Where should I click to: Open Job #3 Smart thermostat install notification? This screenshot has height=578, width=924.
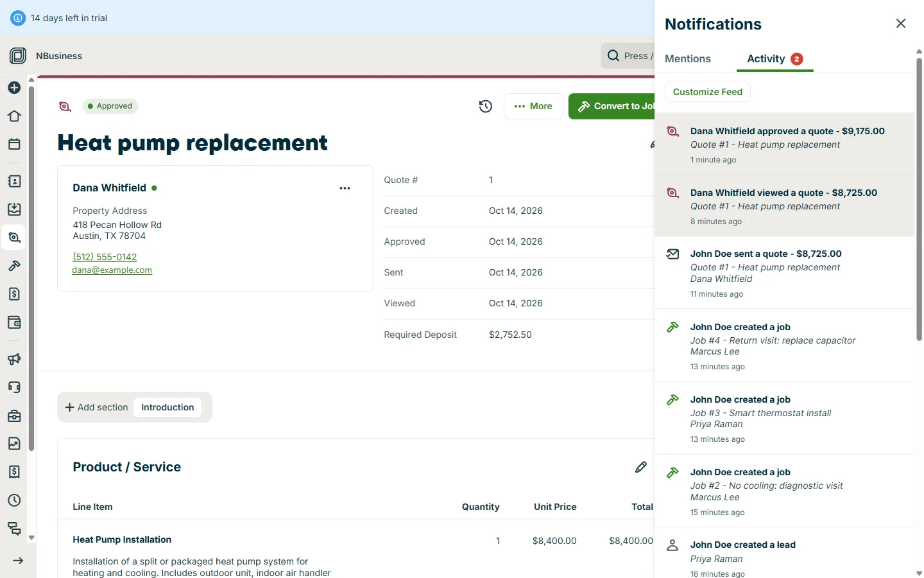point(784,418)
